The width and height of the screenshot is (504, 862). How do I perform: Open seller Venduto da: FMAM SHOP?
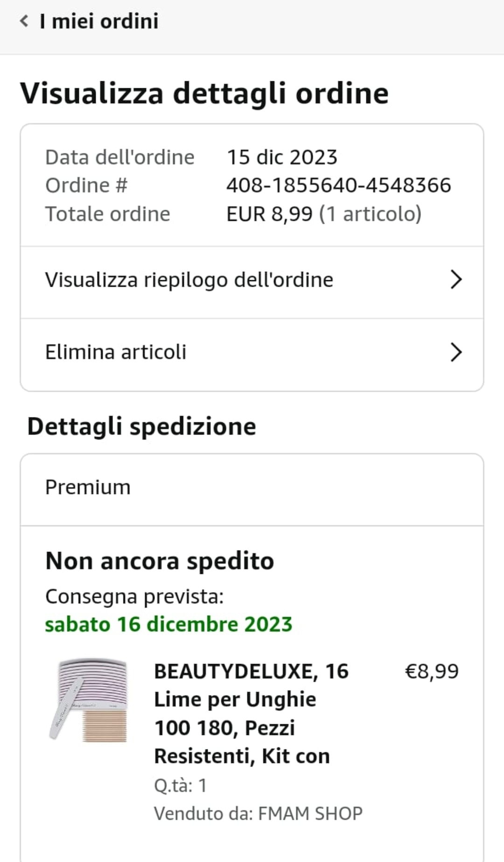tap(258, 813)
